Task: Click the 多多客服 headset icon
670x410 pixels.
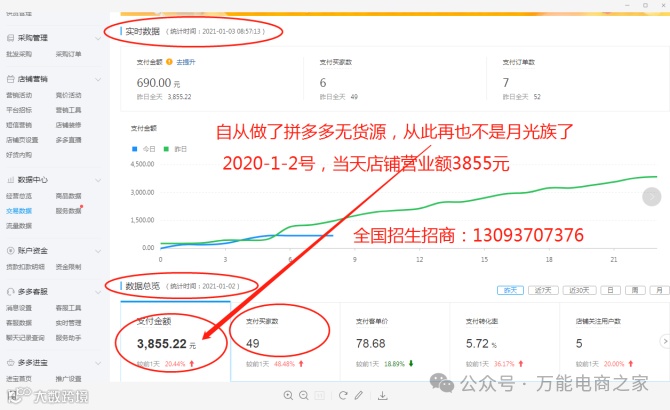Action: tap(10, 292)
